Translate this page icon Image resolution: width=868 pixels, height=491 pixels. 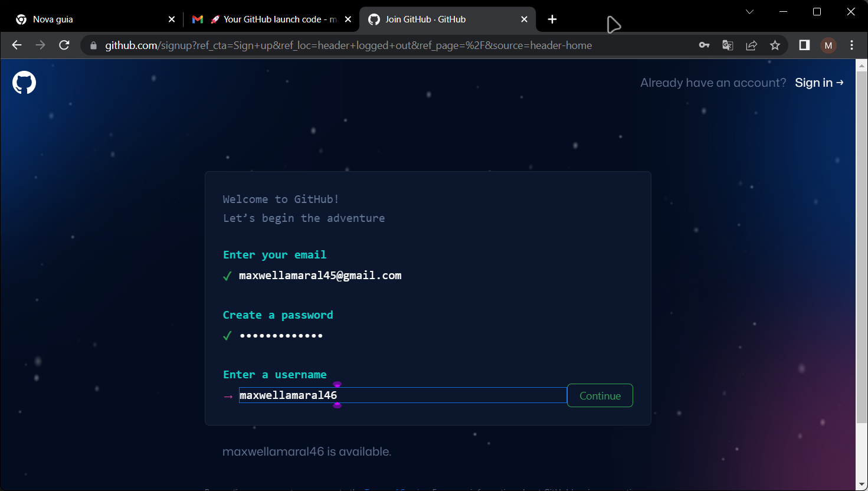click(728, 45)
